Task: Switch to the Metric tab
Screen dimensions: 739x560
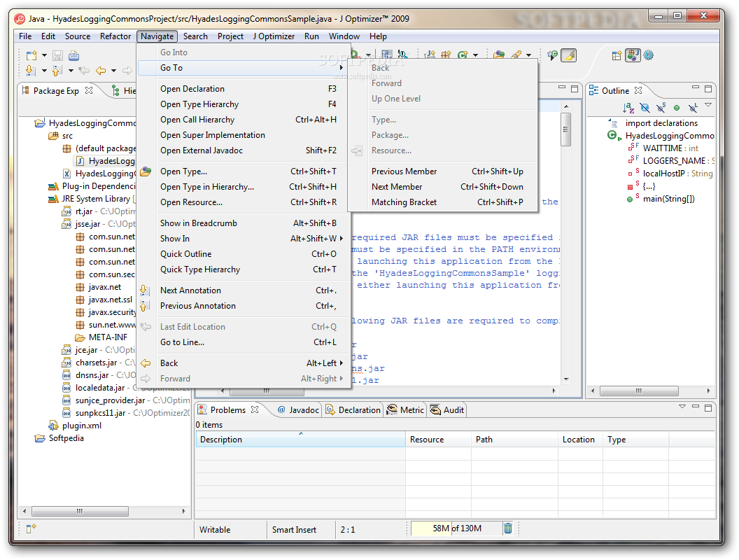Action: point(405,410)
